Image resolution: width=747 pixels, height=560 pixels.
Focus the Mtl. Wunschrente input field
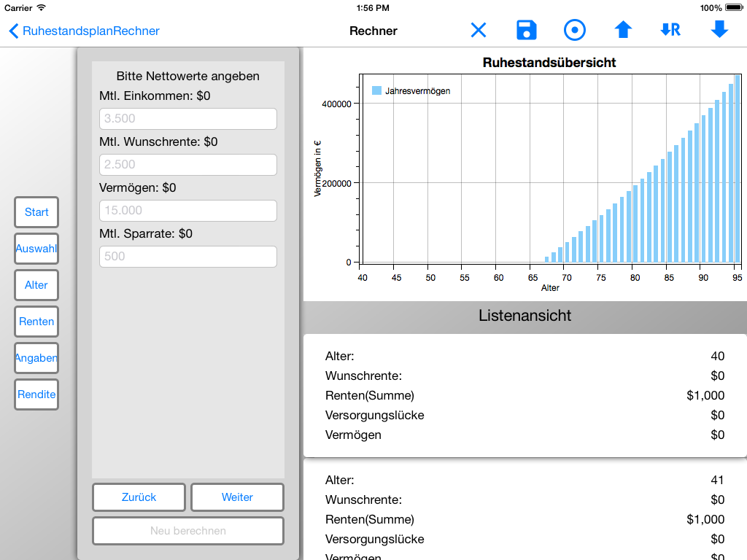[188, 164]
